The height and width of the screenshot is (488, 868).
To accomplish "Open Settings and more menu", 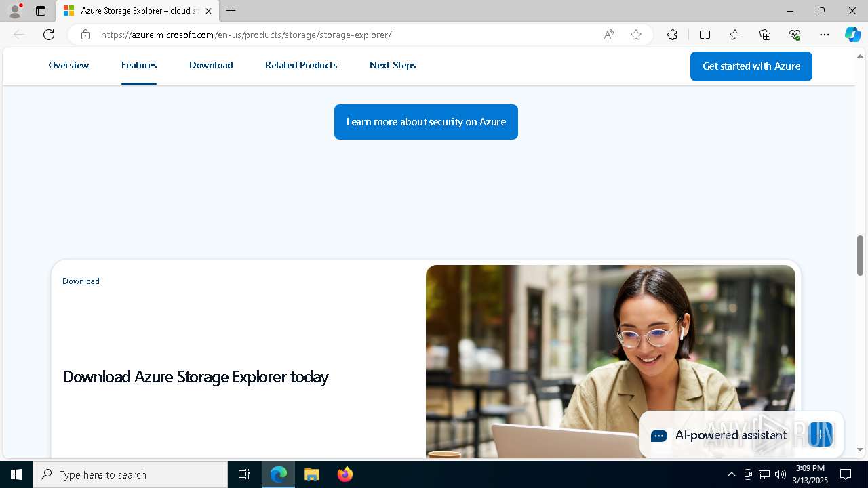I will 825,35.
